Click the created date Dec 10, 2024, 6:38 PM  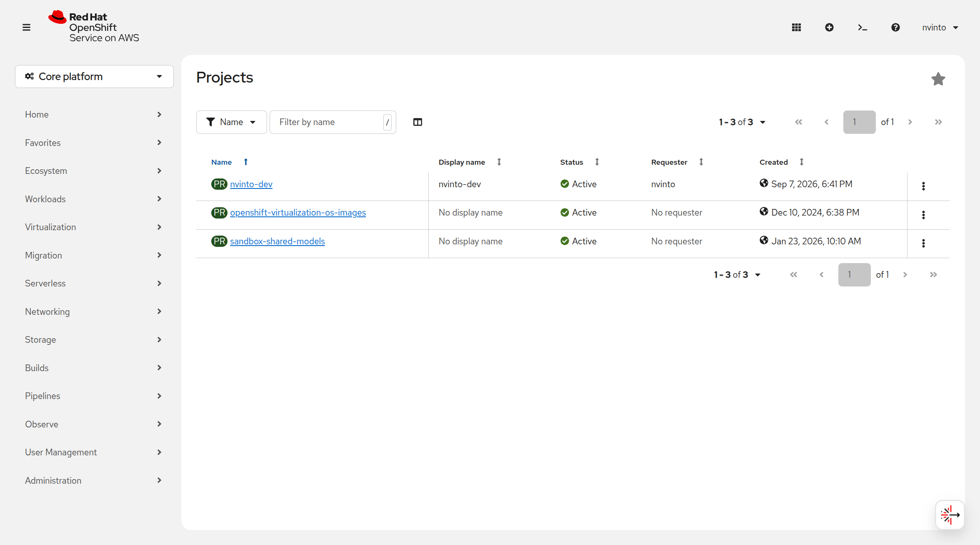[815, 213]
